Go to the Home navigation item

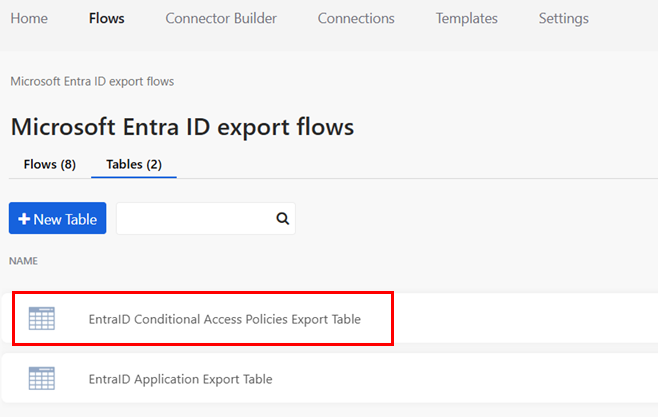tap(29, 18)
